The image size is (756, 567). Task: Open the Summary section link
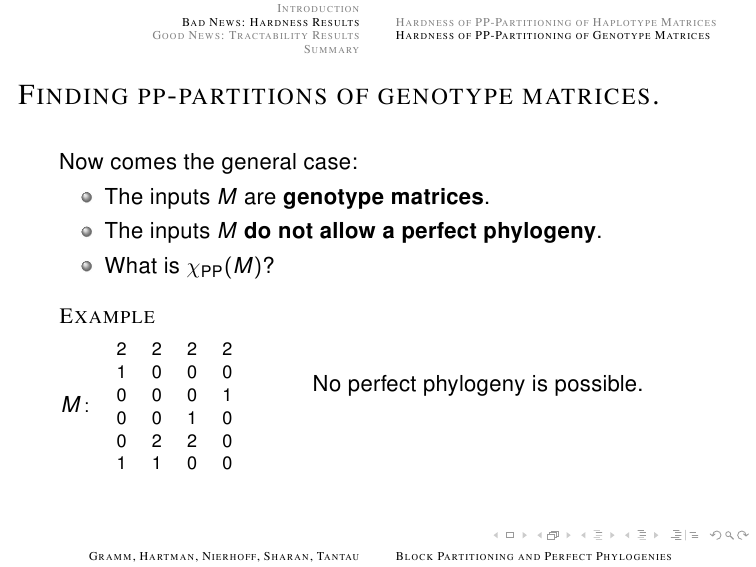(332, 49)
